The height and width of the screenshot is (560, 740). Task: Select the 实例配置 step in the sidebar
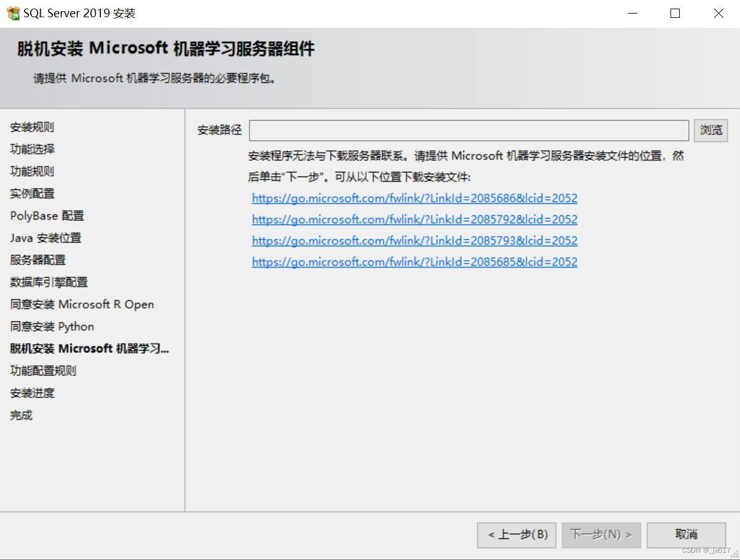[32, 194]
